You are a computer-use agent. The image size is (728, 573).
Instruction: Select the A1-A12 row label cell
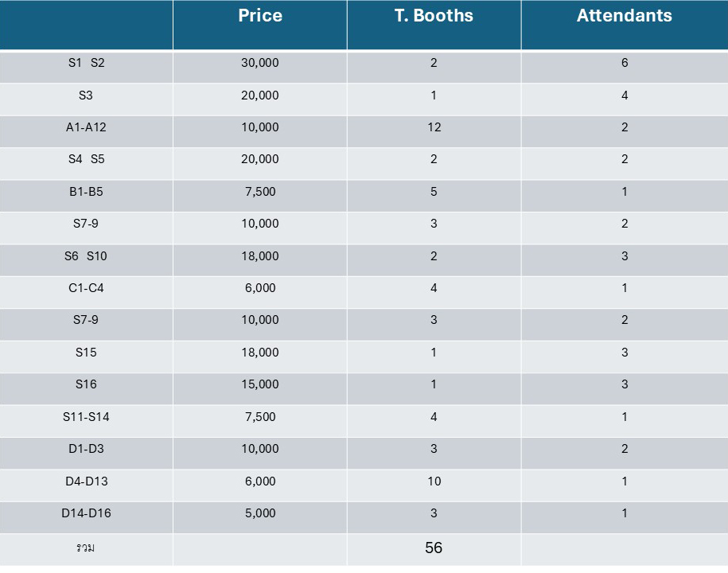87,127
